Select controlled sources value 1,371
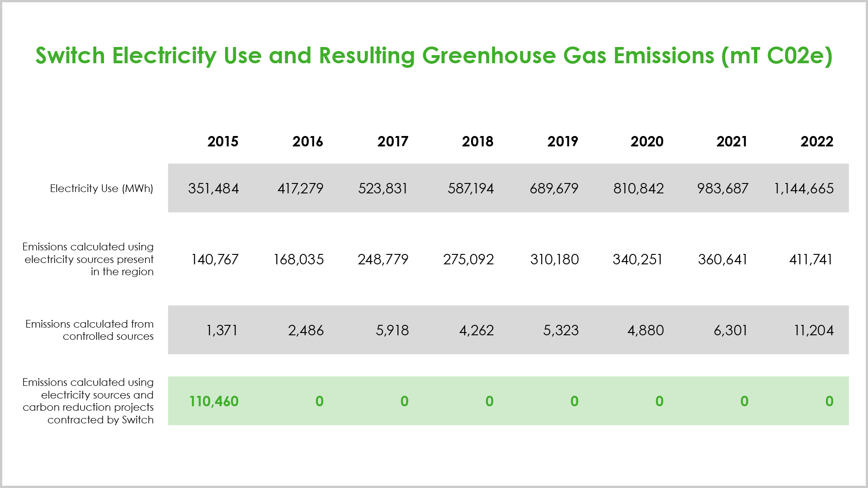 coord(222,330)
